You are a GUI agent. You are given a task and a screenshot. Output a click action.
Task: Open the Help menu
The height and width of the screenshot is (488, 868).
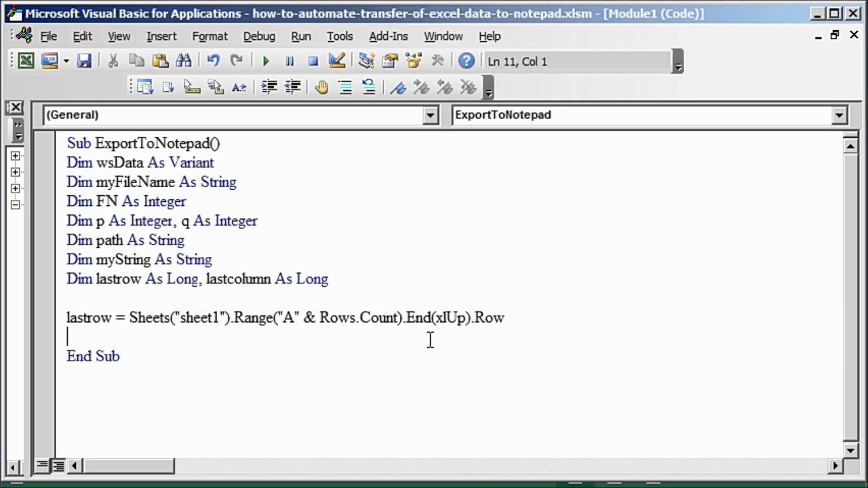click(490, 36)
